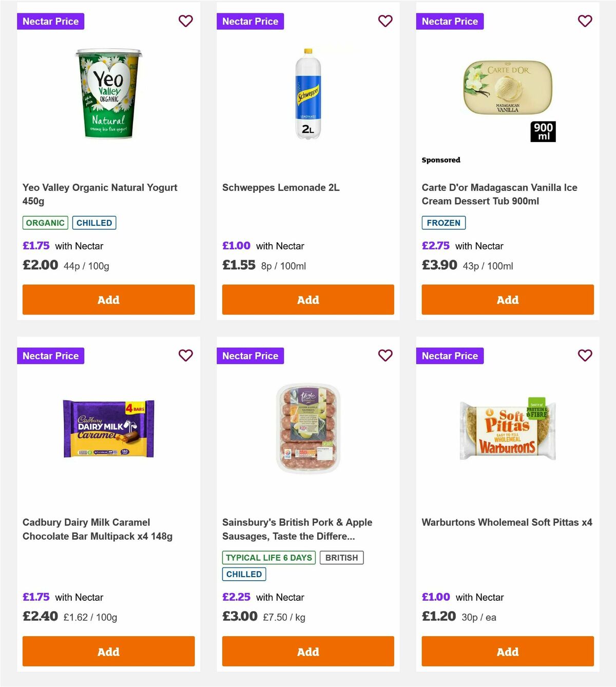Image resolution: width=616 pixels, height=687 pixels.
Task: Click the Nectar Price badge on Schweppes Lemonade
Action: click(x=250, y=21)
